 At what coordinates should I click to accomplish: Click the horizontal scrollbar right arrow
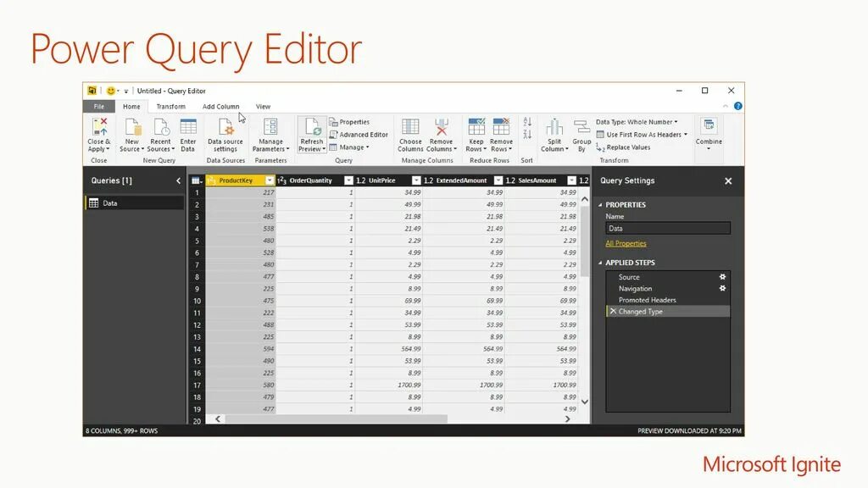[x=567, y=419]
